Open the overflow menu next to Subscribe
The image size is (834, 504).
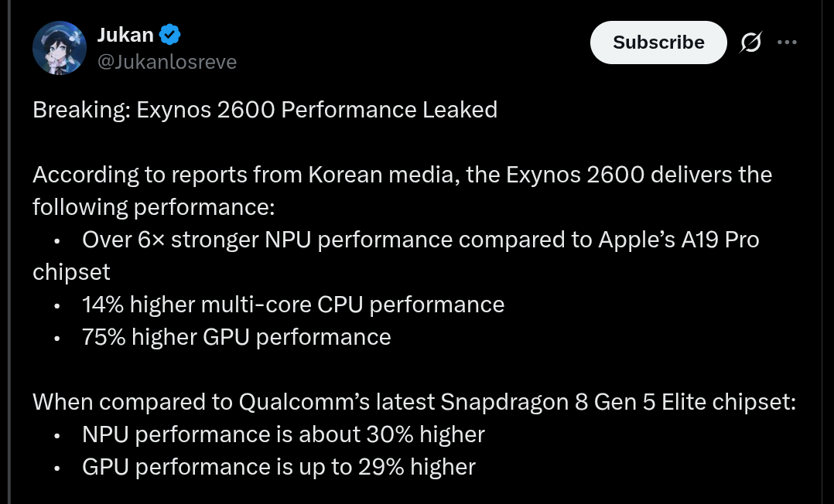(788, 43)
